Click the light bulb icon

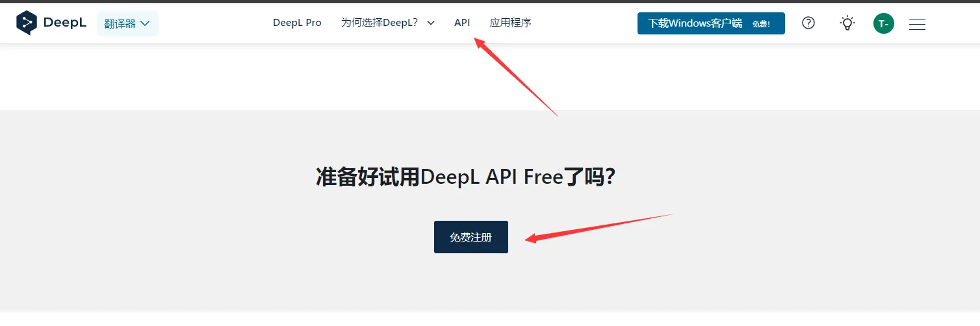847,23
